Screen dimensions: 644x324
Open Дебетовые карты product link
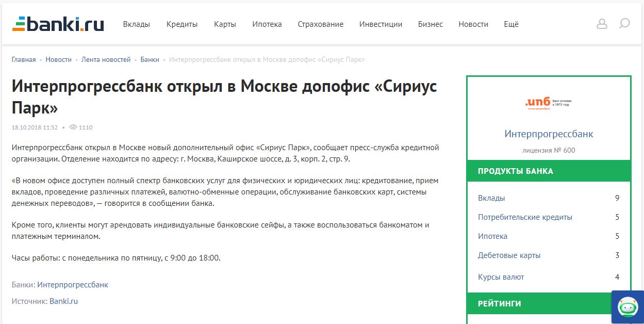[x=509, y=255]
